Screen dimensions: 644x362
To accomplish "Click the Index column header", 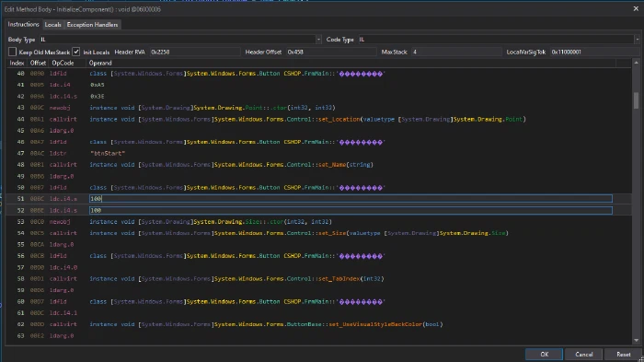I will click(17, 63).
